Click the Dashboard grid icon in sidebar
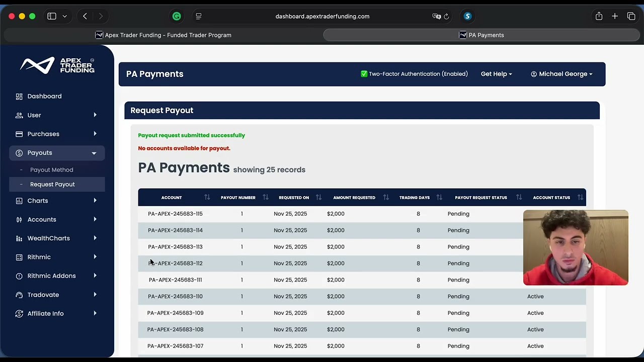Screen dimensions: 644x362 point(19,96)
